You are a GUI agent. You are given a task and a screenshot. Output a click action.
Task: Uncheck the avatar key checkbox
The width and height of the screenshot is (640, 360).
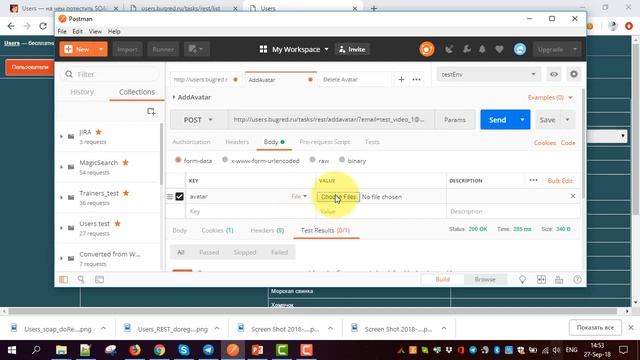(x=179, y=196)
